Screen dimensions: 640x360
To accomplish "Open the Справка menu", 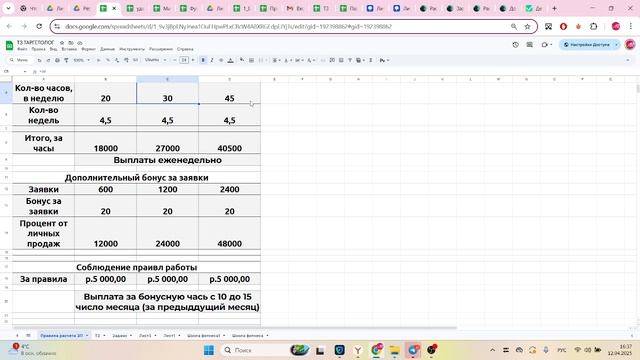I will point(185,49).
